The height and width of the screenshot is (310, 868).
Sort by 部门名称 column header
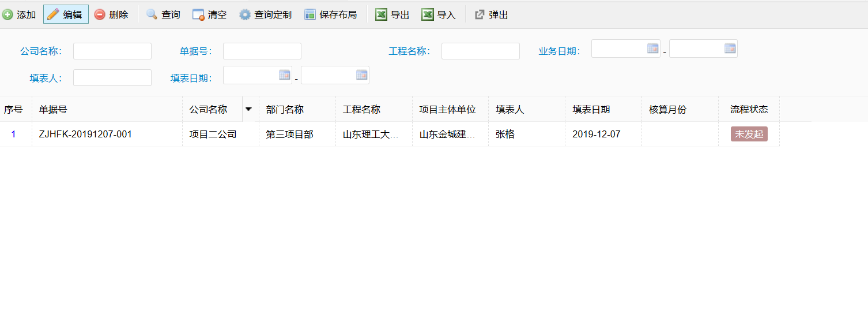pyautogui.click(x=297, y=109)
